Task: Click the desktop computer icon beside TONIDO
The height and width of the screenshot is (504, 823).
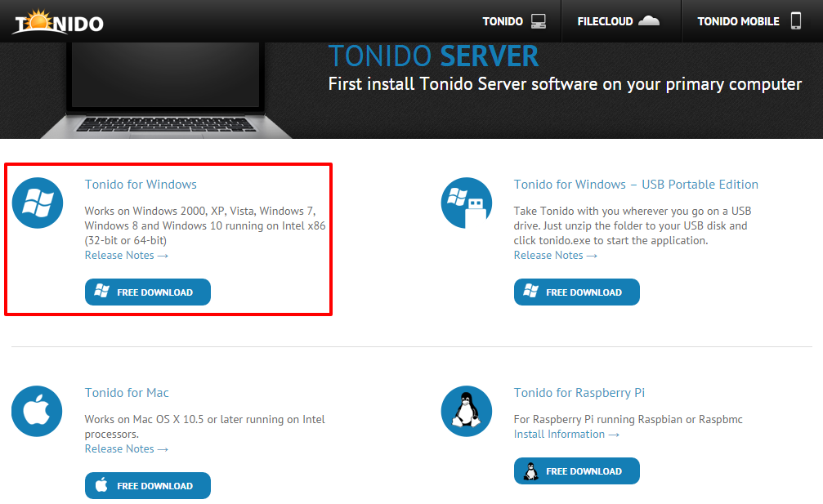Action: coord(539,21)
